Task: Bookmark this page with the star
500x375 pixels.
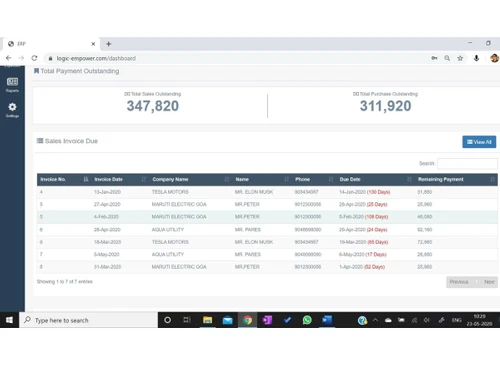Action: [x=460, y=58]
